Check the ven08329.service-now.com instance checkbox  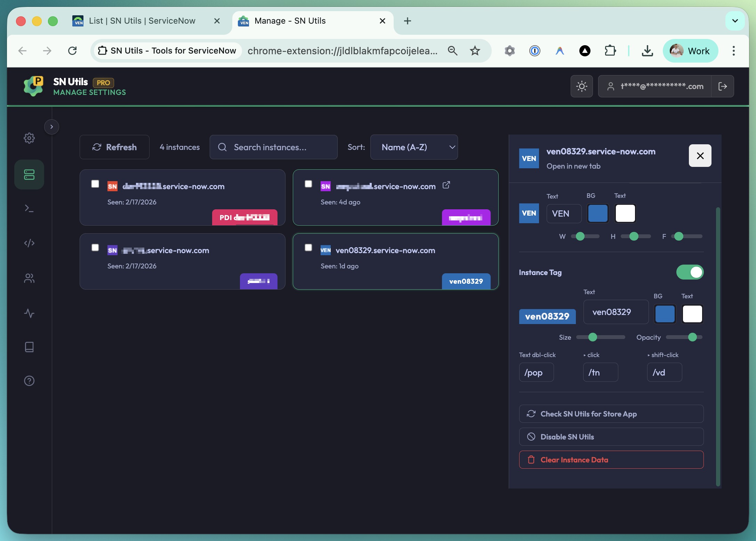point(308,247)
